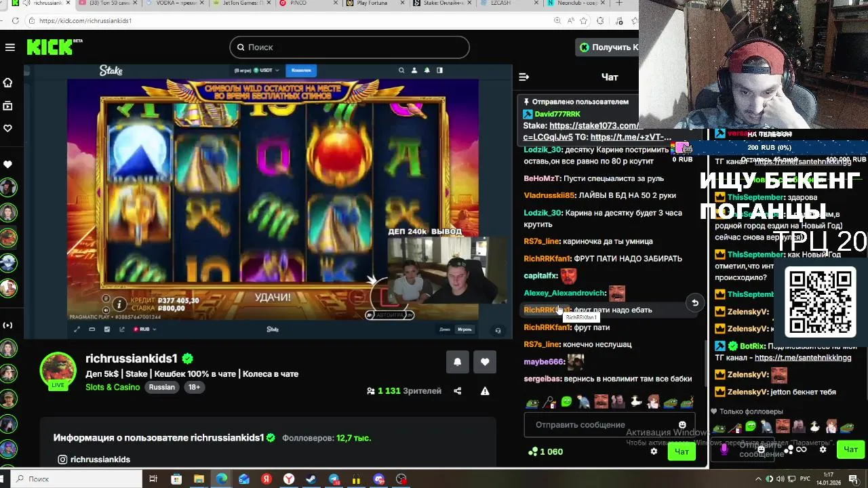Select the 18+ tag
868x488 pixels.
coord(194,387)
